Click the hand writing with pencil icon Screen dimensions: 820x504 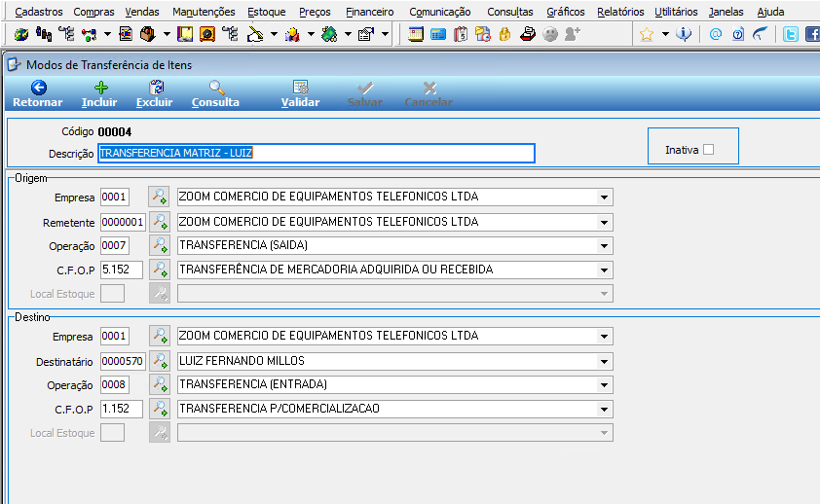pos(255,34)
